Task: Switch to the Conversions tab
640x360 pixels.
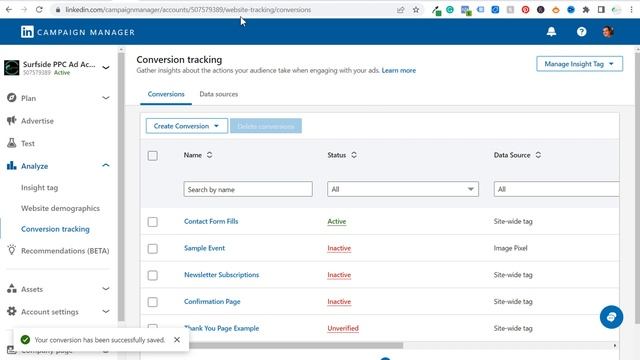Action: point(166,94)
